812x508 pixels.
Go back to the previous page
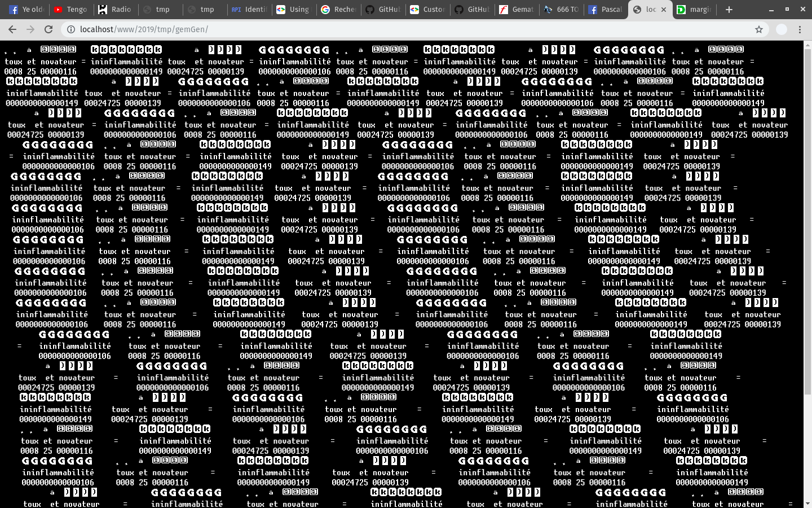coord(12,29)
